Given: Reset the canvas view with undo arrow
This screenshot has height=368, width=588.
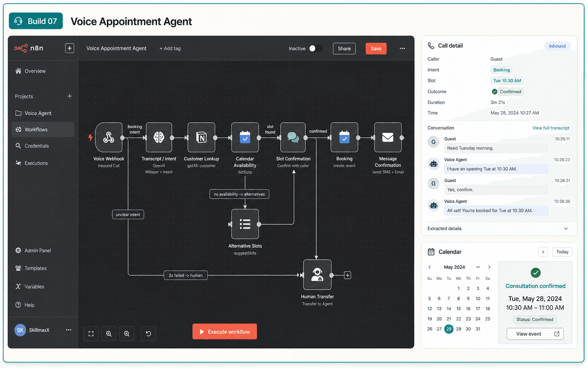Looking at the screenshot, I should coord(148,334).
